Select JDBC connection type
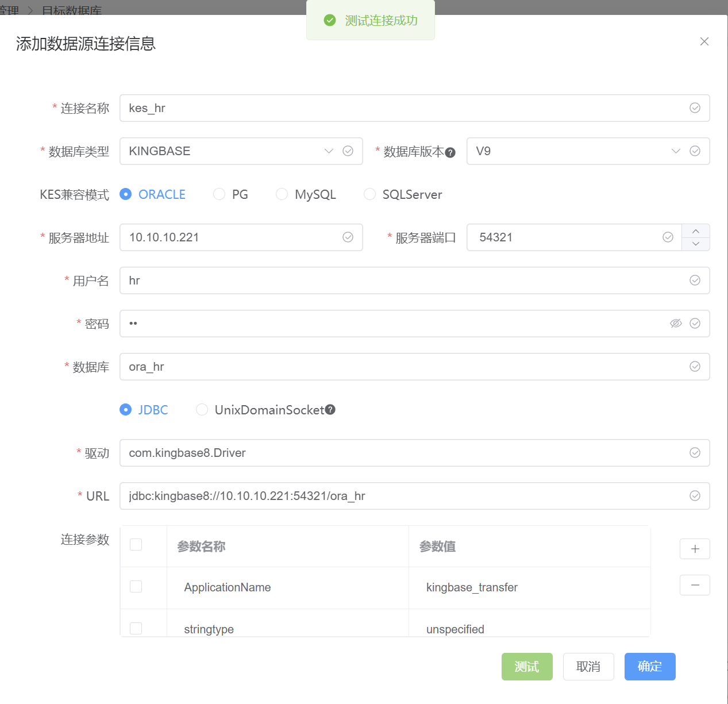 pyautogui.click(x=144, y=410)
